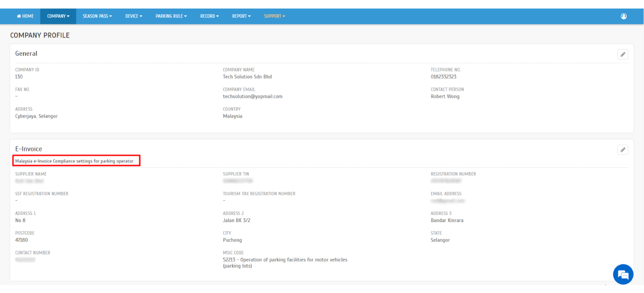Click the pencil edit icon in E-Invoice section

pos(623,150)
